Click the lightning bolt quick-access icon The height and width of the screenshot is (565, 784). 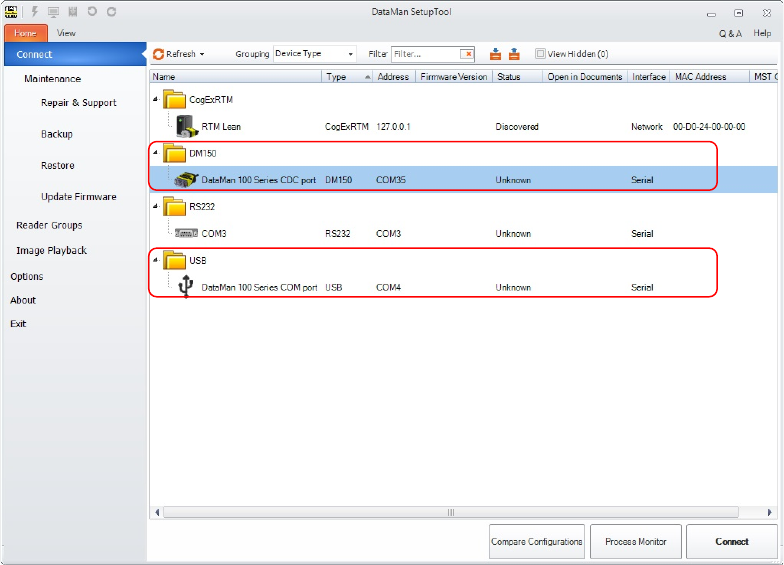click(x=34, y=12)
